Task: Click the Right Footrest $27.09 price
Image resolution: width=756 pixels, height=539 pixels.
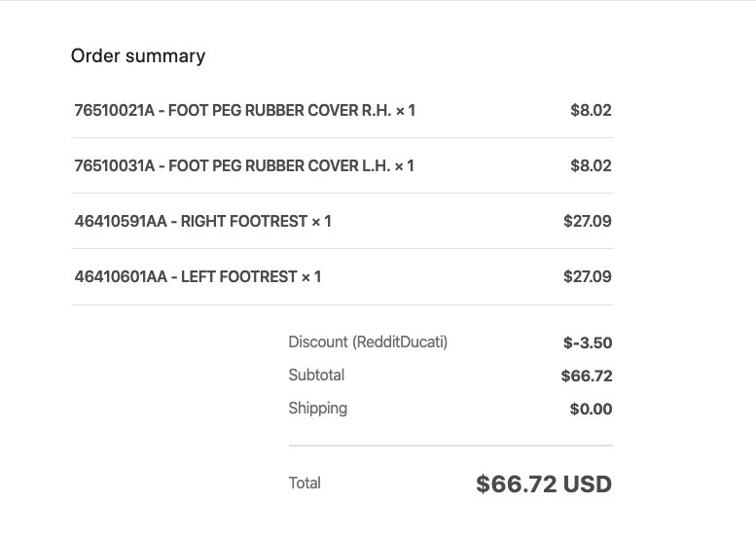Action: pyautogui.click(x=588, y=221)
